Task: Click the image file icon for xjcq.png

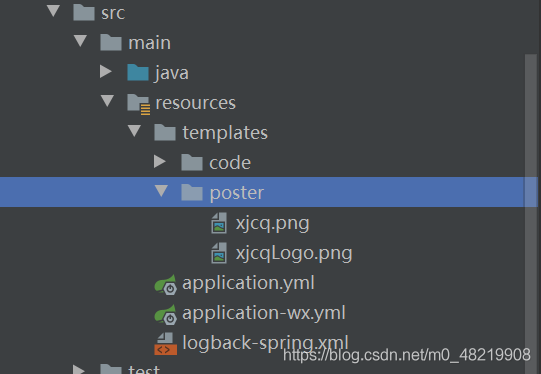Action: (x=219, y=223)
